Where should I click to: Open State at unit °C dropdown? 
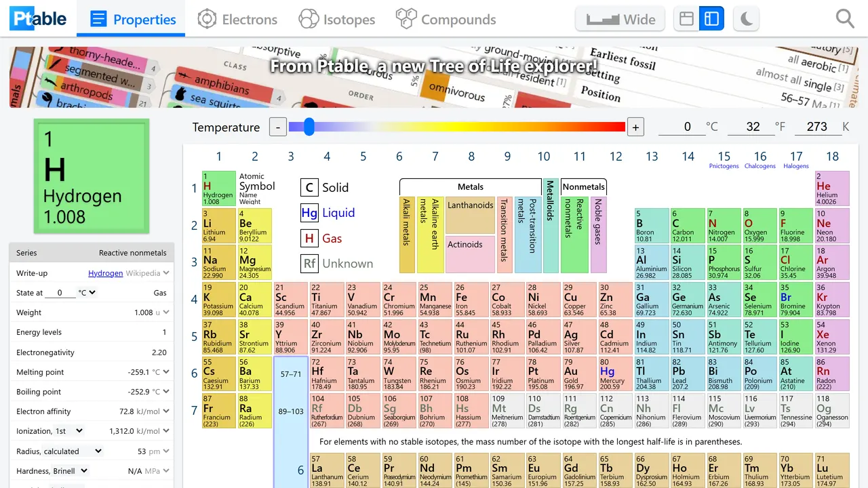point(87,293)
